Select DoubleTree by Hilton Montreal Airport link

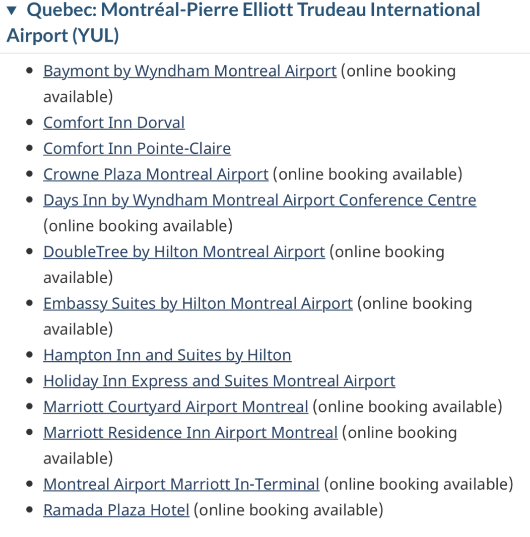pos(184,252)
